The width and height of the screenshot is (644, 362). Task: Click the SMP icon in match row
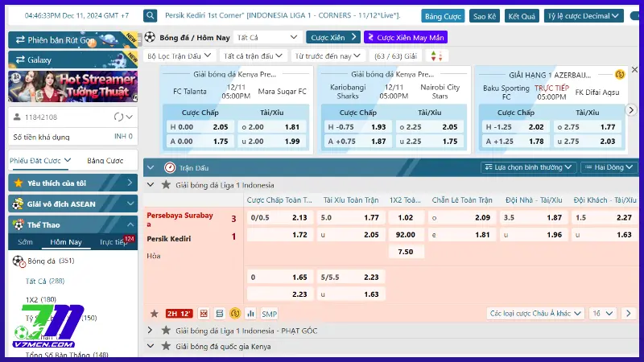click(x=269, y=314)
